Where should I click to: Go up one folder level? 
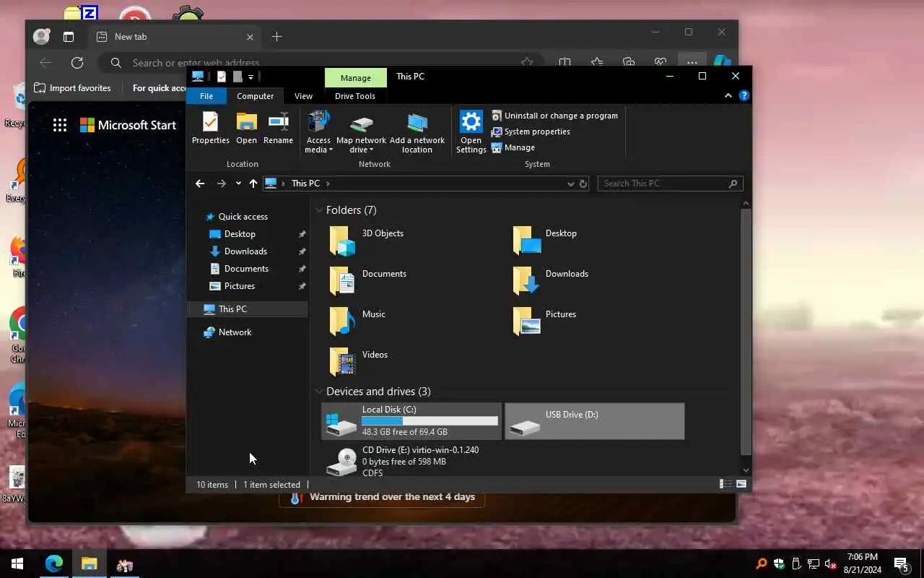(253, 184)
